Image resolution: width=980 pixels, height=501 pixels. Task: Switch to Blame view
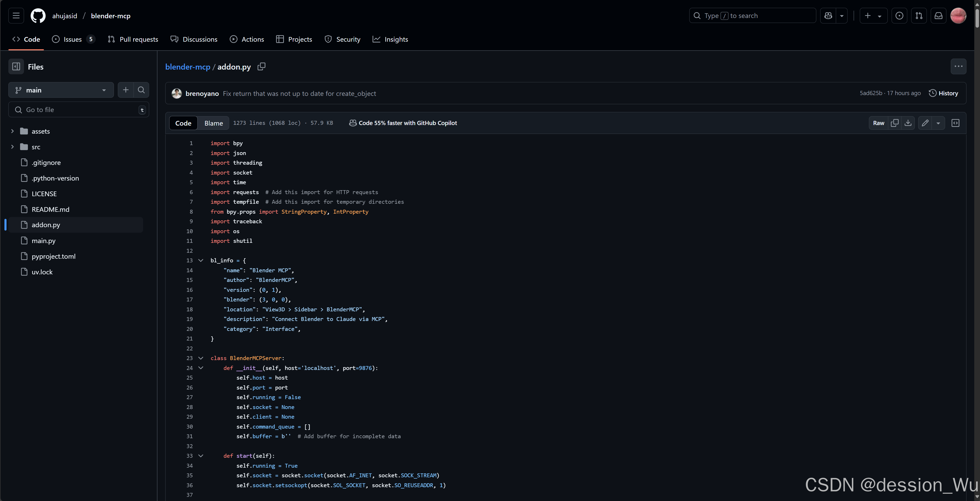tap(213, 123)
